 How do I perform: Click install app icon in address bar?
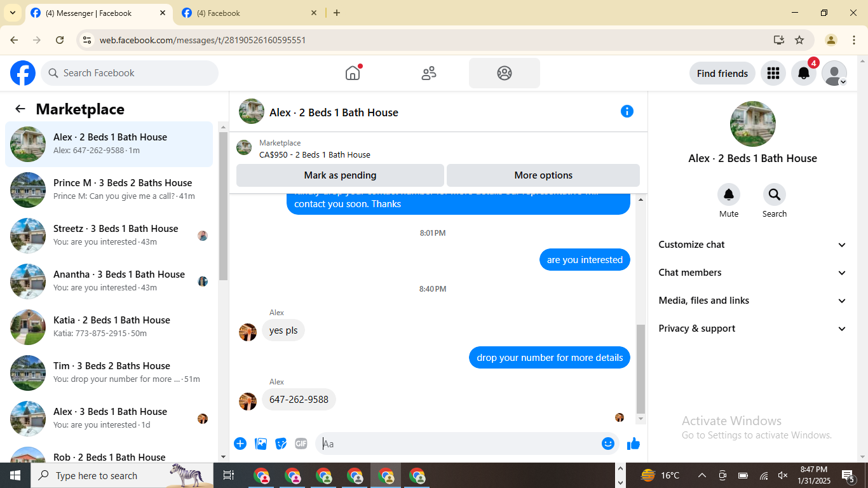pyautogui.click(x=779, y=40)
